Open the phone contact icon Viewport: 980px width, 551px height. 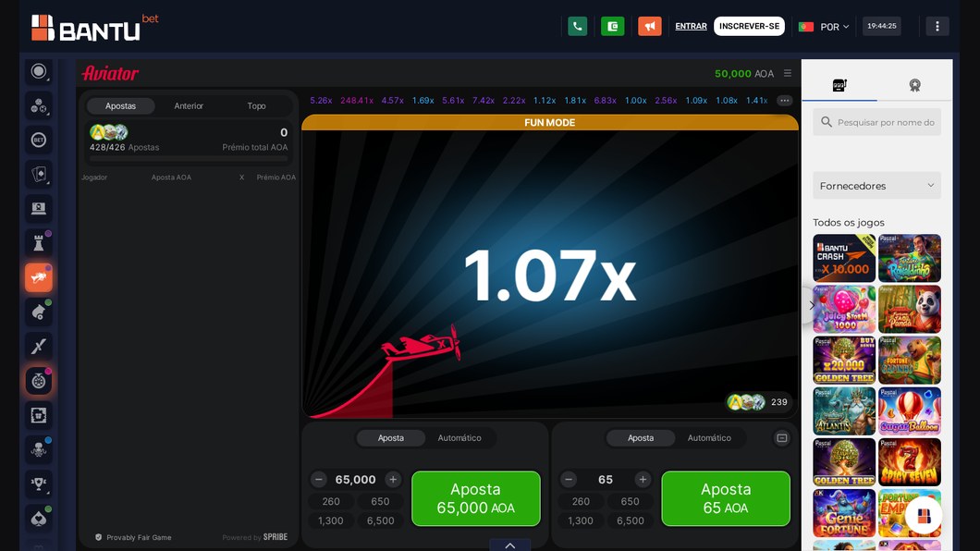click(578, 26)
